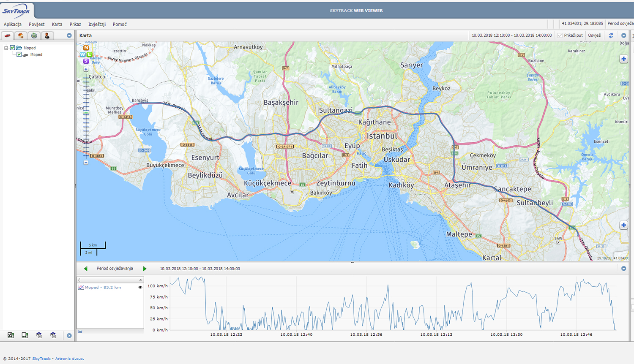Viewport: 634px width, 364px height.
Task: Go to next period green arrow
Action: point(145,269)
